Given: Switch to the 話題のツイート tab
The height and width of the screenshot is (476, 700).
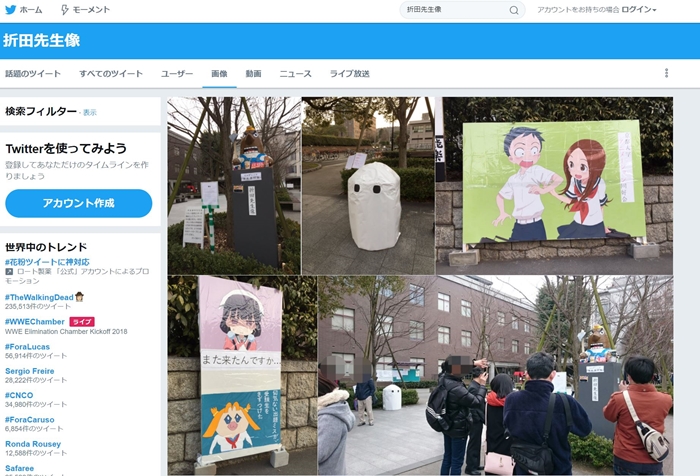Looking at the screenshot, I should point(33,74).
